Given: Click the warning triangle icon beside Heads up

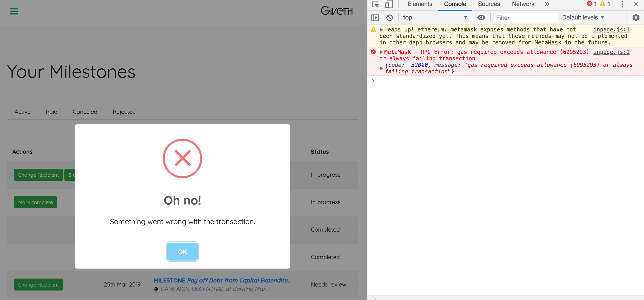Looking at the screenshot, I should 373,30.
